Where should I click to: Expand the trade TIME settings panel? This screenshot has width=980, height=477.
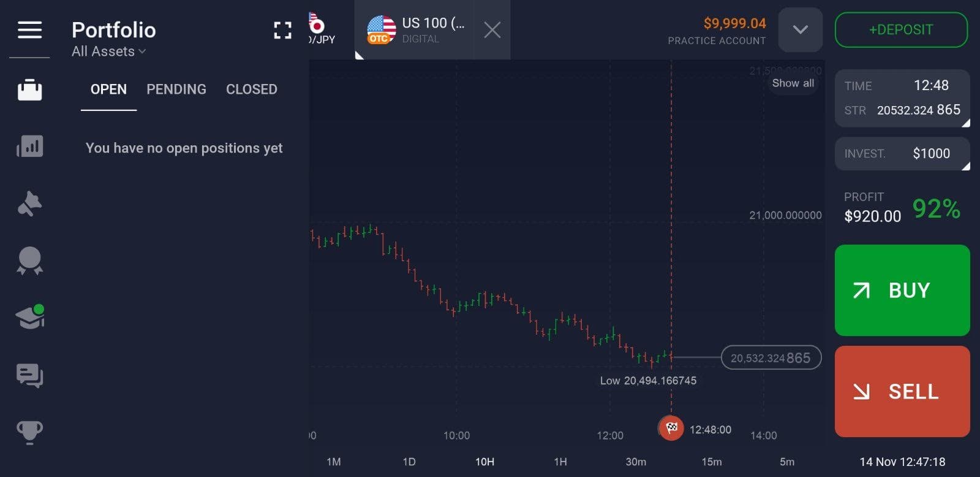[x=902, y=98]
